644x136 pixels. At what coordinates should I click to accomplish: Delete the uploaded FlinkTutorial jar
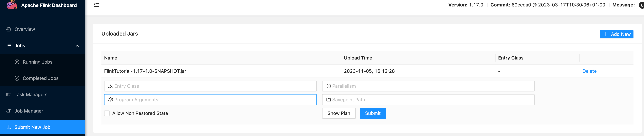point(589,71)
